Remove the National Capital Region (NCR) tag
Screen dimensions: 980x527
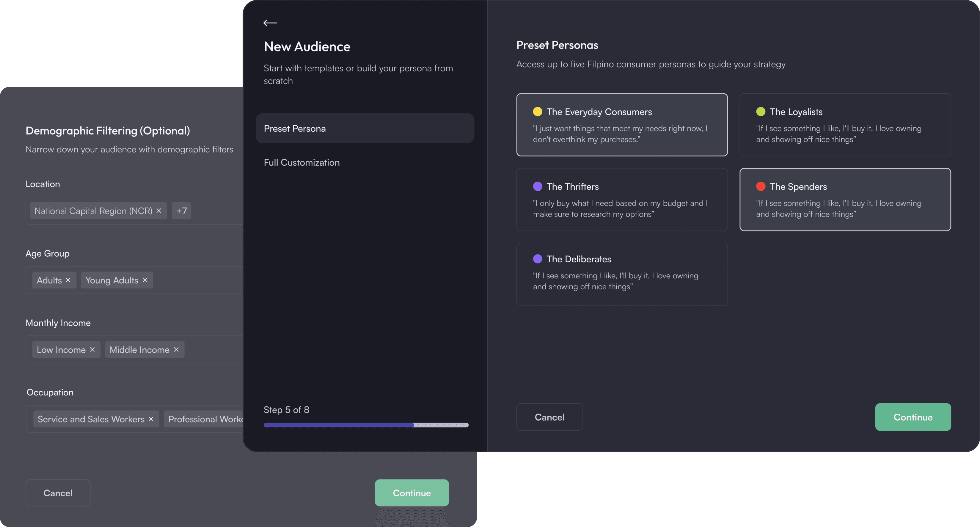(x=159, y=211)
